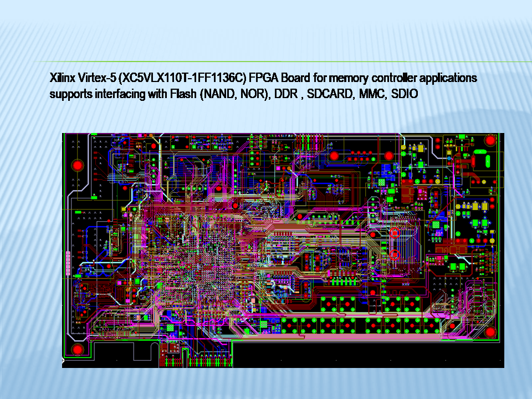Click the small white handle at image's bottom-left corner
532x399 pixels.
(63, 361)
